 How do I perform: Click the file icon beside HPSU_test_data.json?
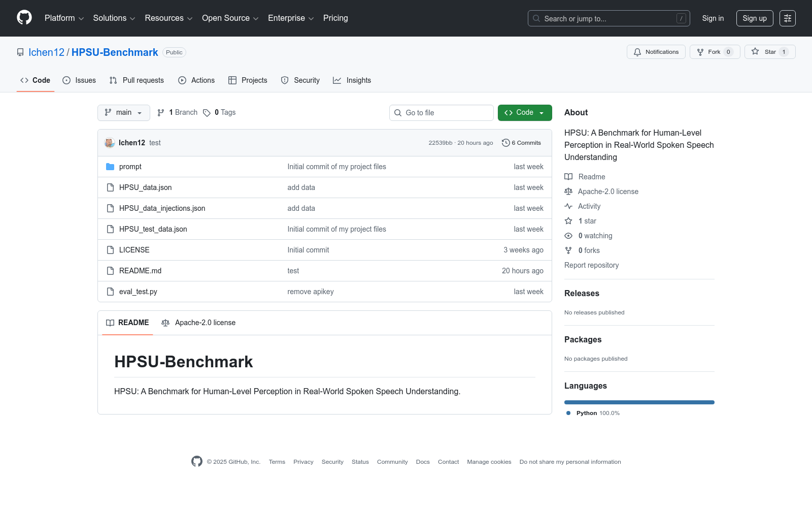(110, 229)
